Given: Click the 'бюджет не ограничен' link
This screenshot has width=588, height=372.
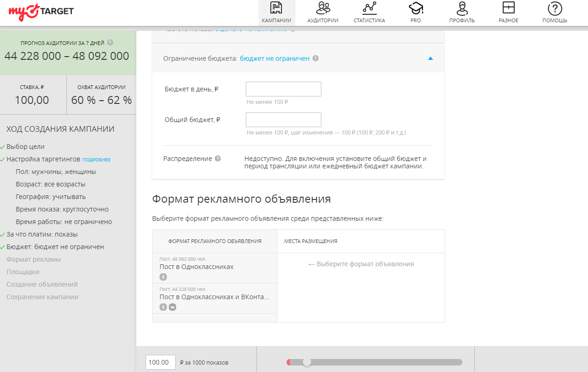Looking at the screenshot, I should [275, 58].
